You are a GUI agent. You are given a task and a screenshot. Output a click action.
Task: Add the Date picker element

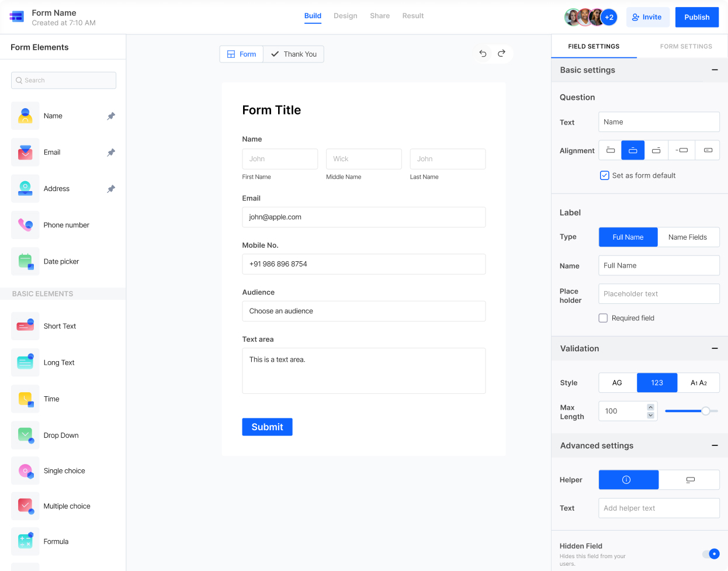click(61, 261)
